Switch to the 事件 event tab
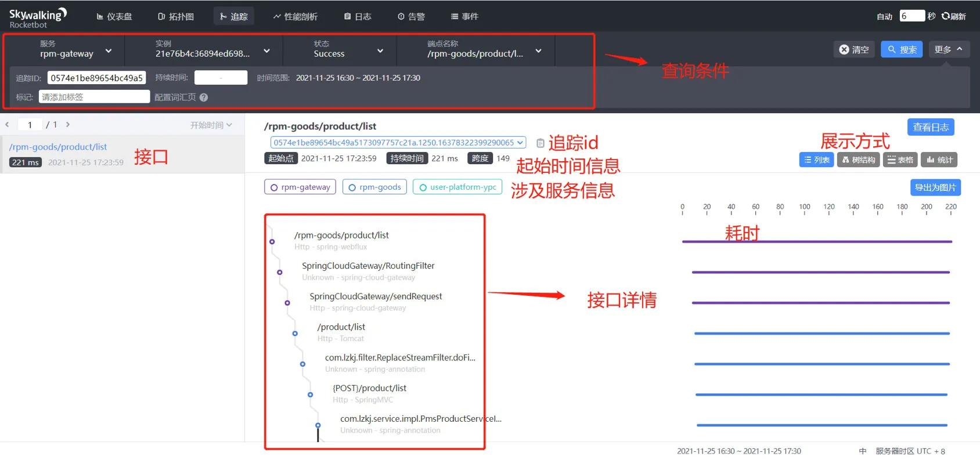Screen dimensions: 980x460 [x=465, y=17]
